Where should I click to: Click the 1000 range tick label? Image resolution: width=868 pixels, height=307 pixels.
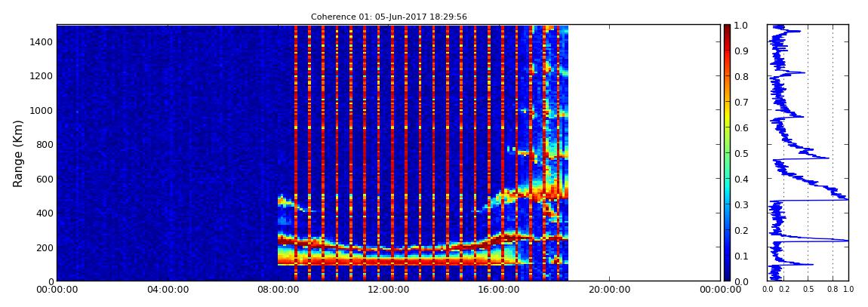pos(42,111)
